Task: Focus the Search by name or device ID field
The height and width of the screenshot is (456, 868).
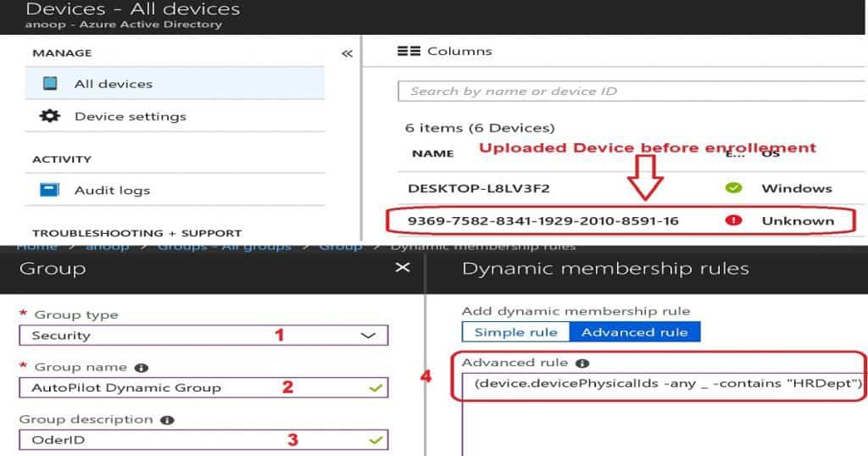Action: [x=632, y=92]
